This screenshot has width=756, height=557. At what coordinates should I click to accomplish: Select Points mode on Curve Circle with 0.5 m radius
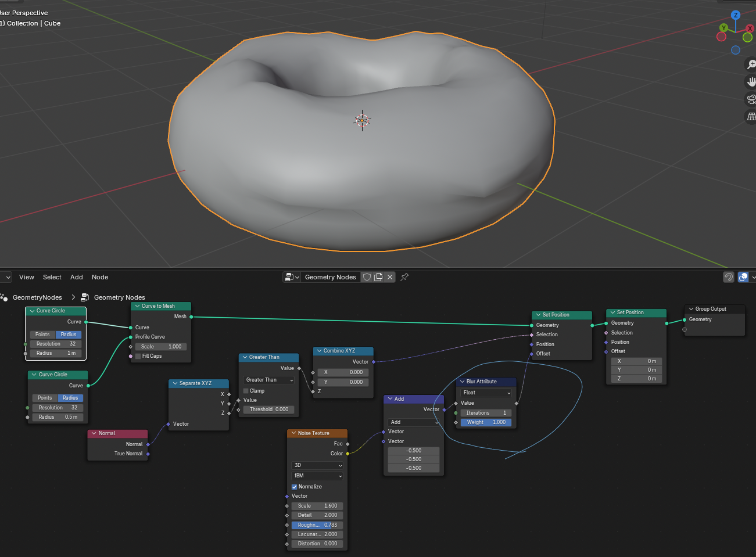[x=45, y=398]
